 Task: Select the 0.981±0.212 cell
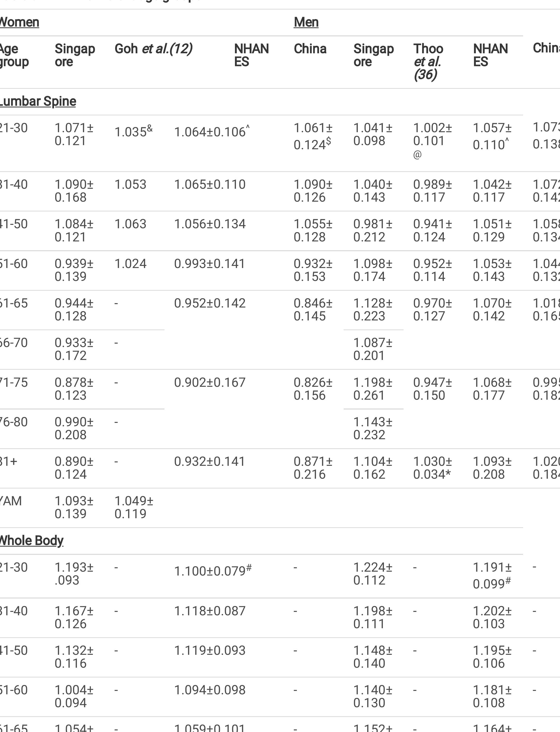[373, 231]
